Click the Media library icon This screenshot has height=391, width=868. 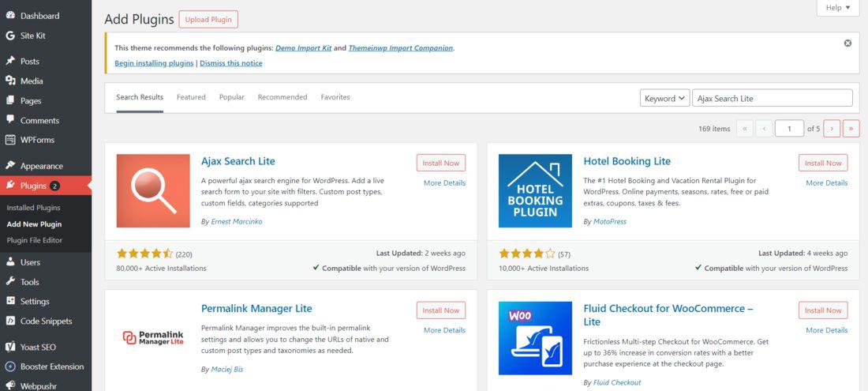coord(10,81)
